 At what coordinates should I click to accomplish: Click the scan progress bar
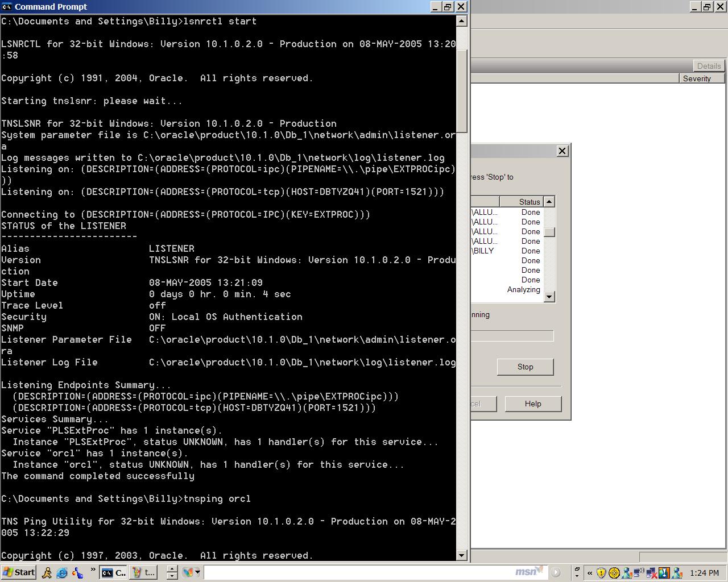(x=512, y=336)
